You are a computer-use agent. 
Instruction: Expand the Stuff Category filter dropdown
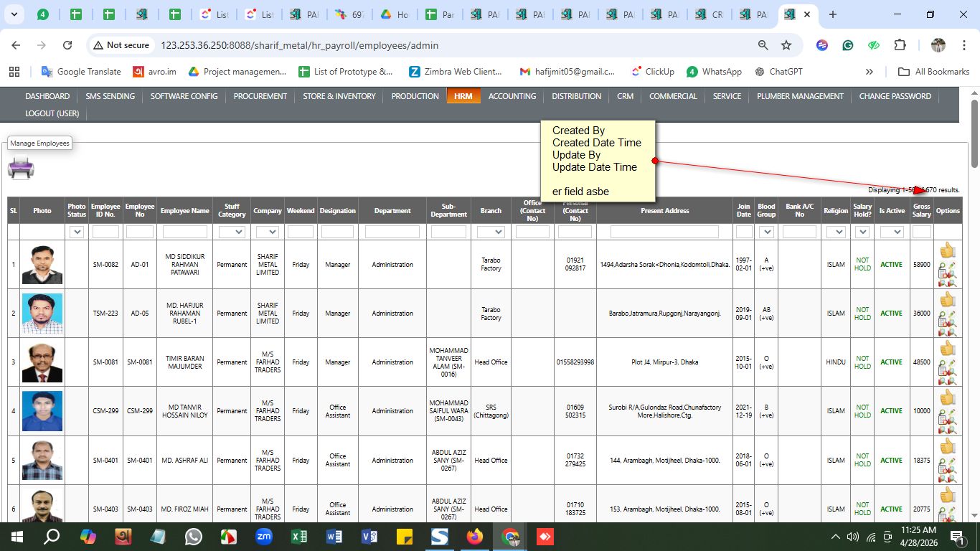pos(232,232)
